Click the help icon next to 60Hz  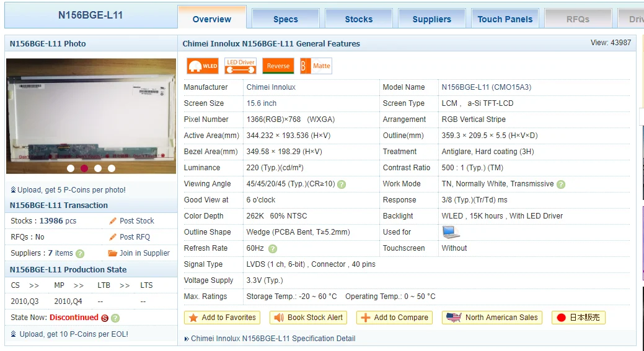pos(272,248)
